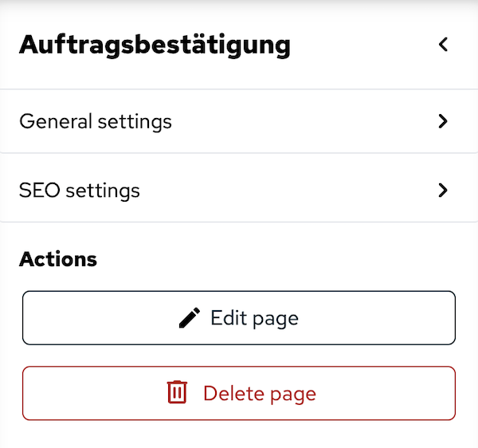Click the red trash can icon
The height and width of the screenshot is (448, 478).
177,393
